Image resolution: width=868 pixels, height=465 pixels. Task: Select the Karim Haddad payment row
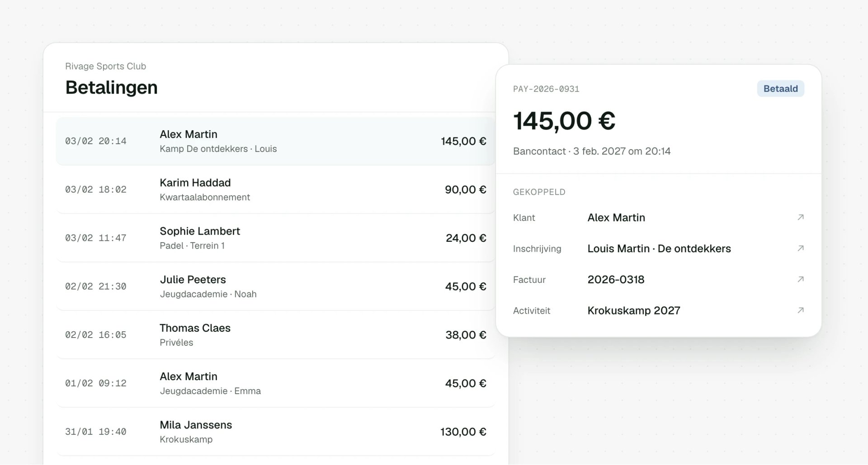275,189
